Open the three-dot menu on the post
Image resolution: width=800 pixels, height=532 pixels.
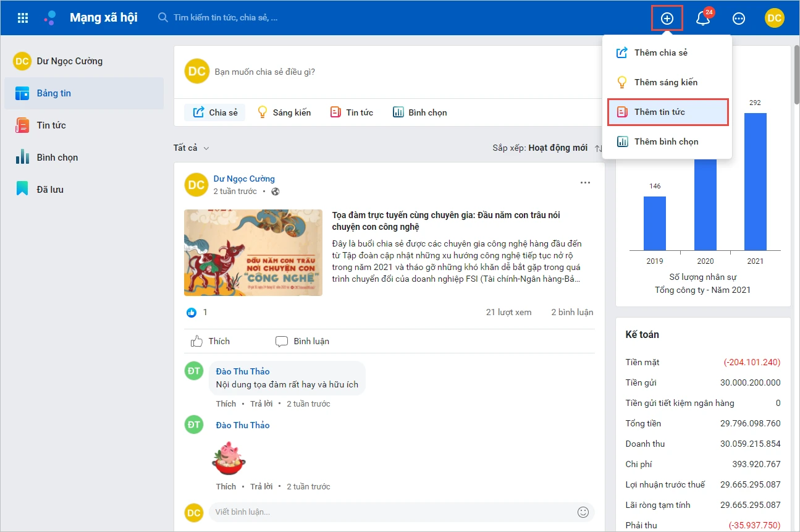pyautogui.click(x=585, y=183)
